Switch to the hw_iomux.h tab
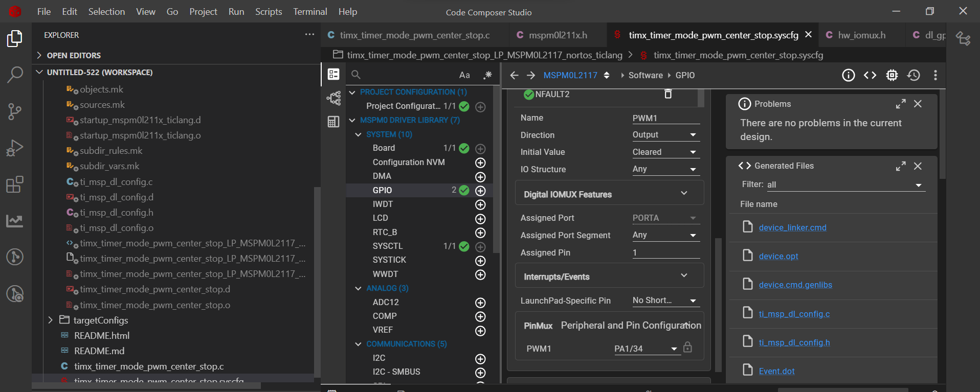Image resolution: width=980 pixels, height=392 pixels. tap(861, 35)
